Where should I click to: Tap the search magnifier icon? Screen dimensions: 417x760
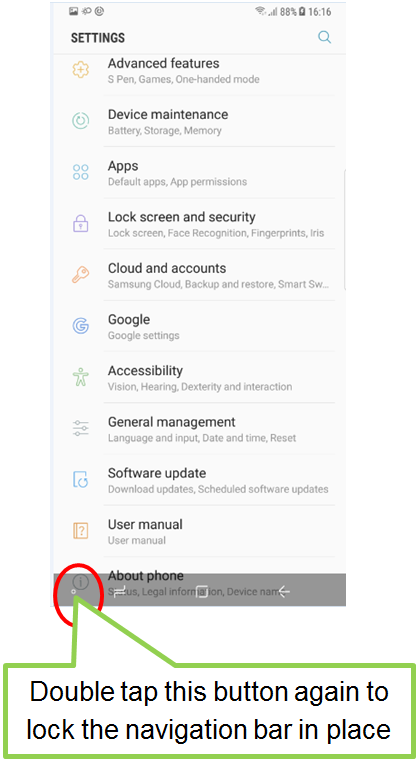(x=324, y=37)
